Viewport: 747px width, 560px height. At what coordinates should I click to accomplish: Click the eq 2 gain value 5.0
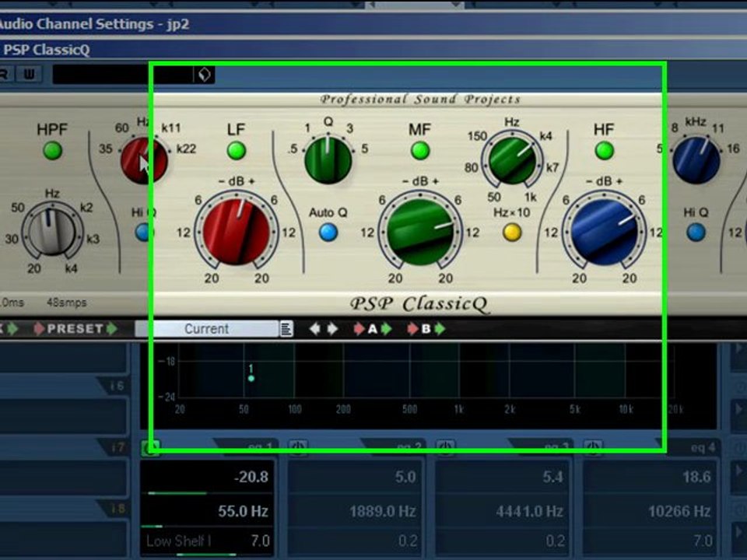[405, 477]
